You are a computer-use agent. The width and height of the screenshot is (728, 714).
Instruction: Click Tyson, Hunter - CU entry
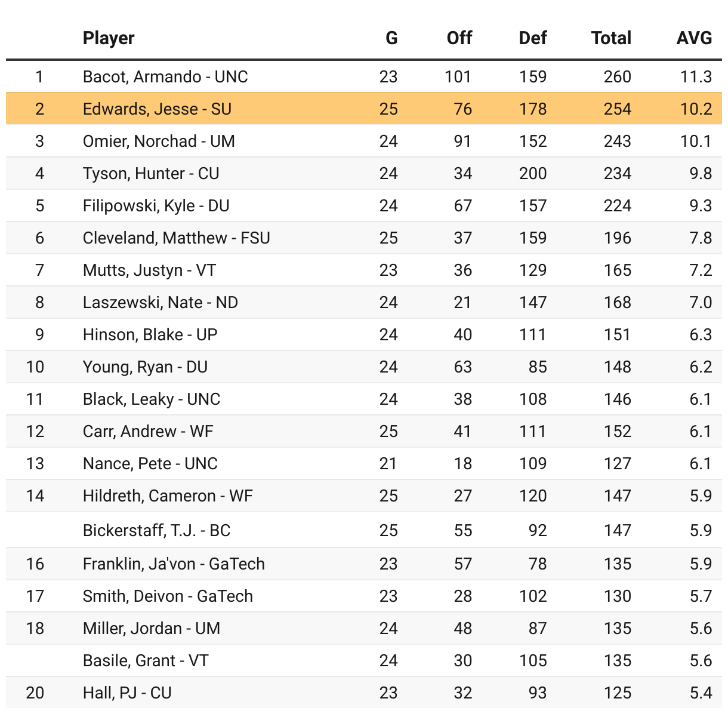[151, 174]
